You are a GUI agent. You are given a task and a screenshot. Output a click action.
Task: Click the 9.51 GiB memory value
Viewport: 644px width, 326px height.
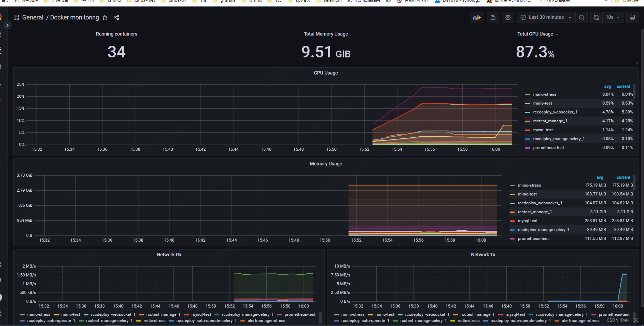point(326,52)
